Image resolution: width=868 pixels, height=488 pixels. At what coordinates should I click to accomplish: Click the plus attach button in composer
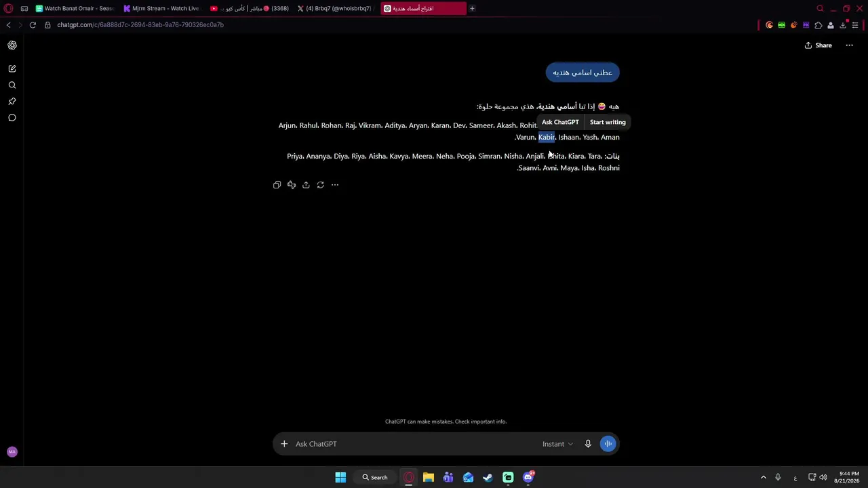(x=284, y=444)
